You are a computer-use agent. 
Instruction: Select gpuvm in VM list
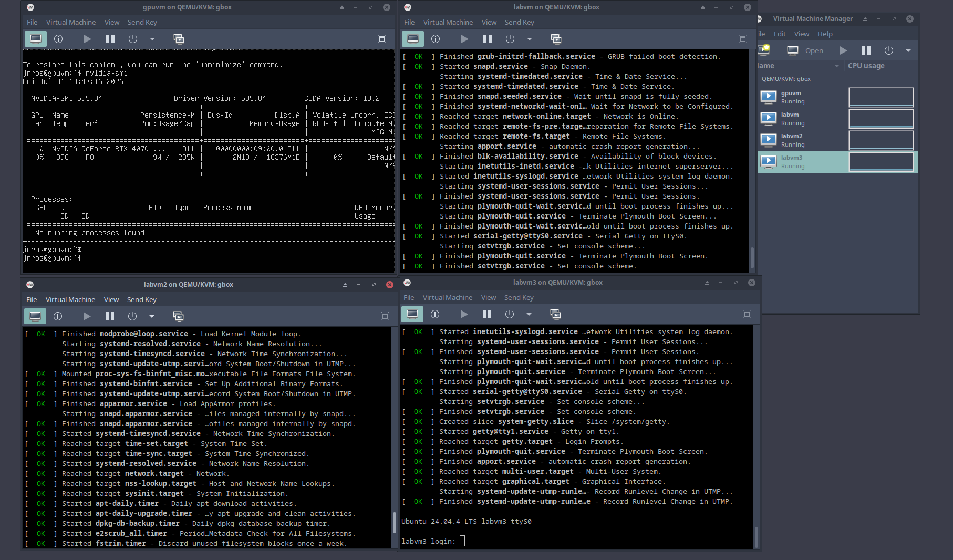point(838,97)
